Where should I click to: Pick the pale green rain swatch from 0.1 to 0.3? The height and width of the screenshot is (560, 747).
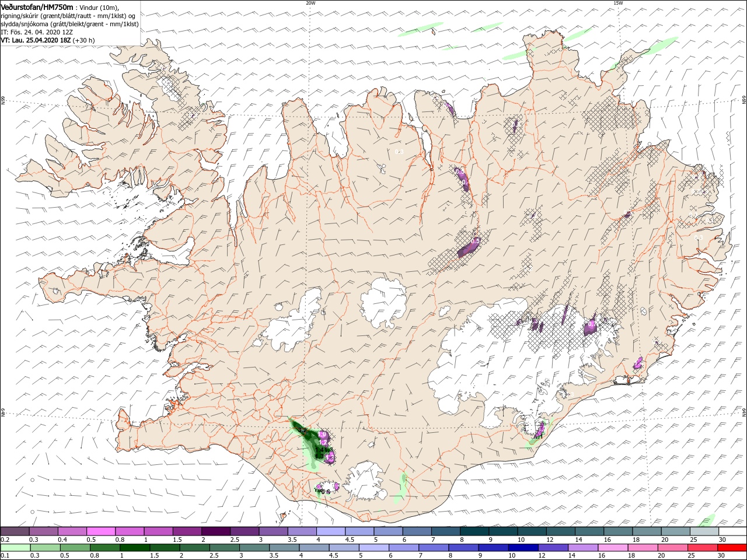click(16, 548)
